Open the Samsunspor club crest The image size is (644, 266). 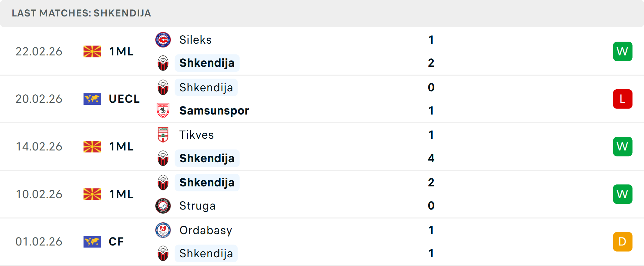[163, 110]
